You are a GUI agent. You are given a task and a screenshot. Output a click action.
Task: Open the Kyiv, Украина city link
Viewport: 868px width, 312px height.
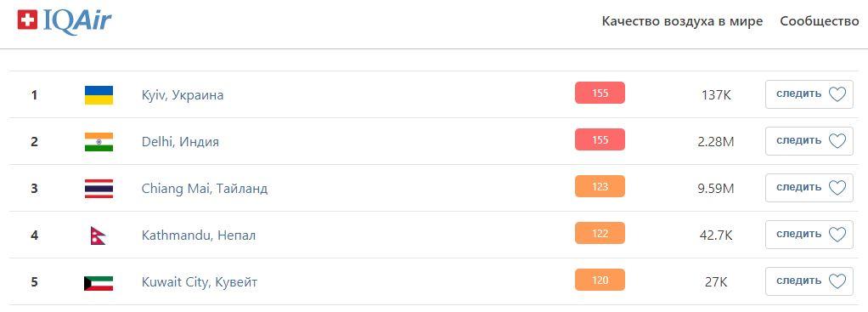coord(183,95)
